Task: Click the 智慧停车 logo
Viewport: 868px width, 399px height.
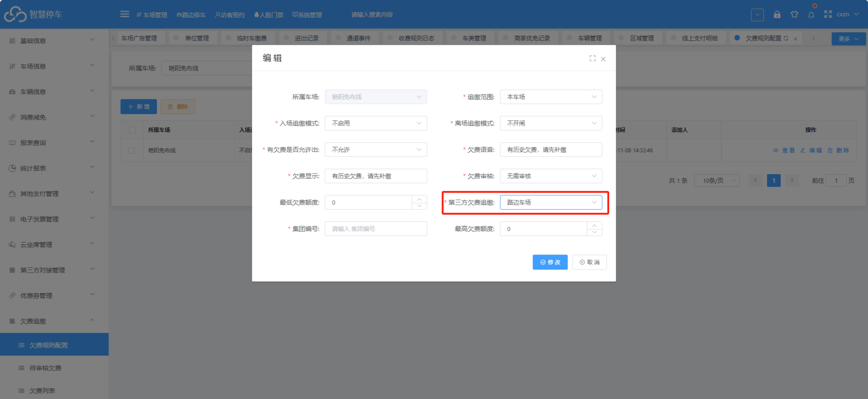Action: click(x=34, y=14)
